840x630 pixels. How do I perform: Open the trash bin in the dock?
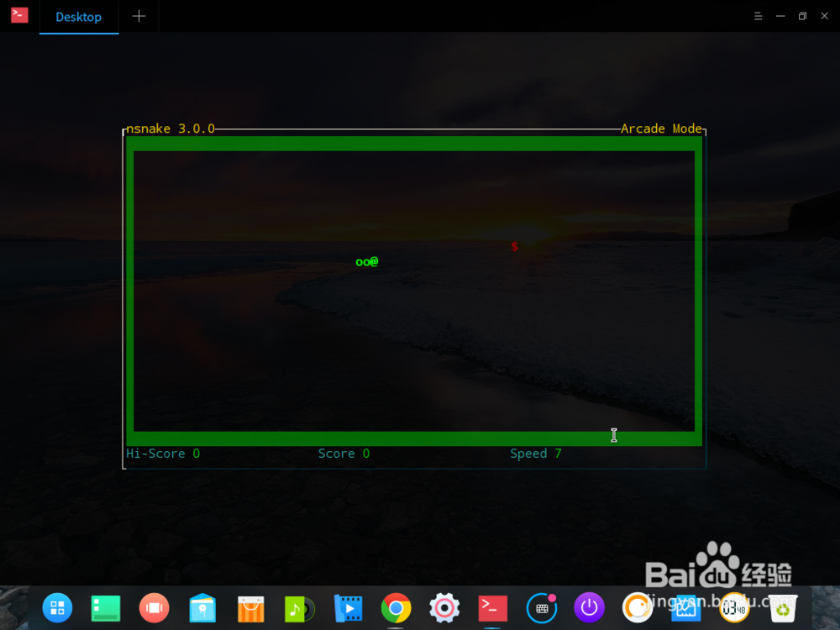click(783, 608)
